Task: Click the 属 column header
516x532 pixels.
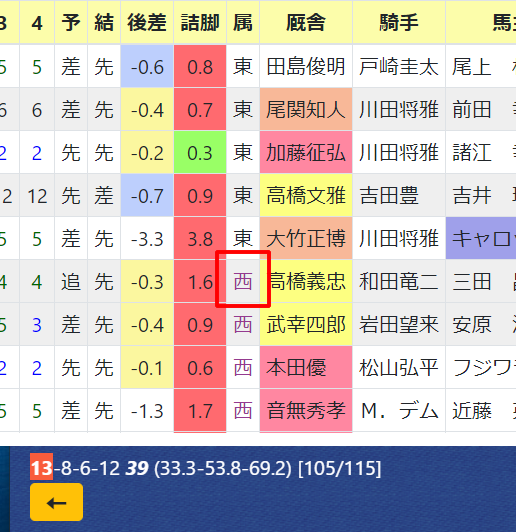Action: 243,22
